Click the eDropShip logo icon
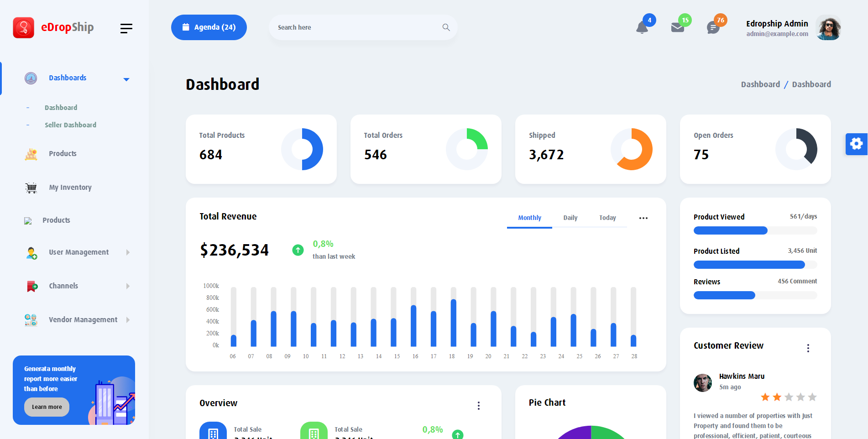868x439 pixels. coord(23,27)
